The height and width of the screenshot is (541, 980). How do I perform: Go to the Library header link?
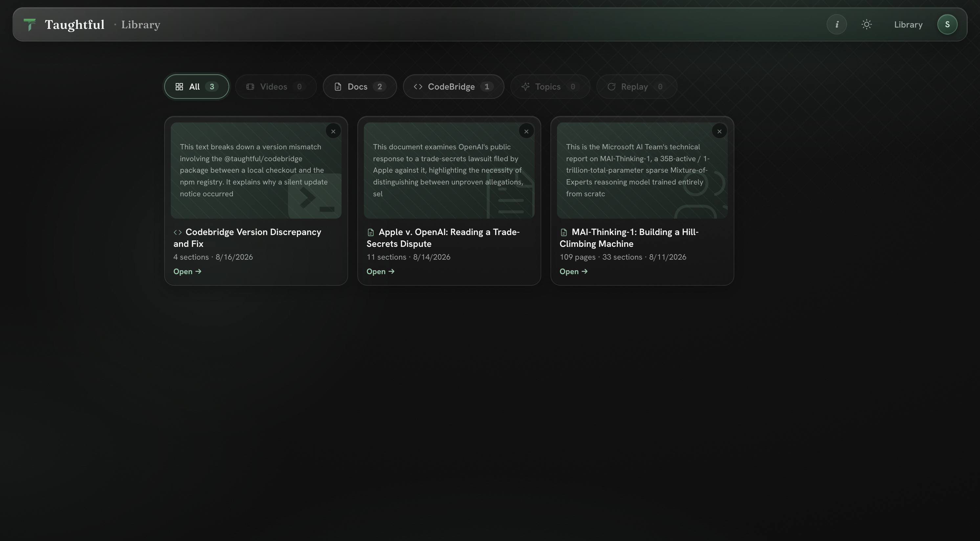pos(908,25)
